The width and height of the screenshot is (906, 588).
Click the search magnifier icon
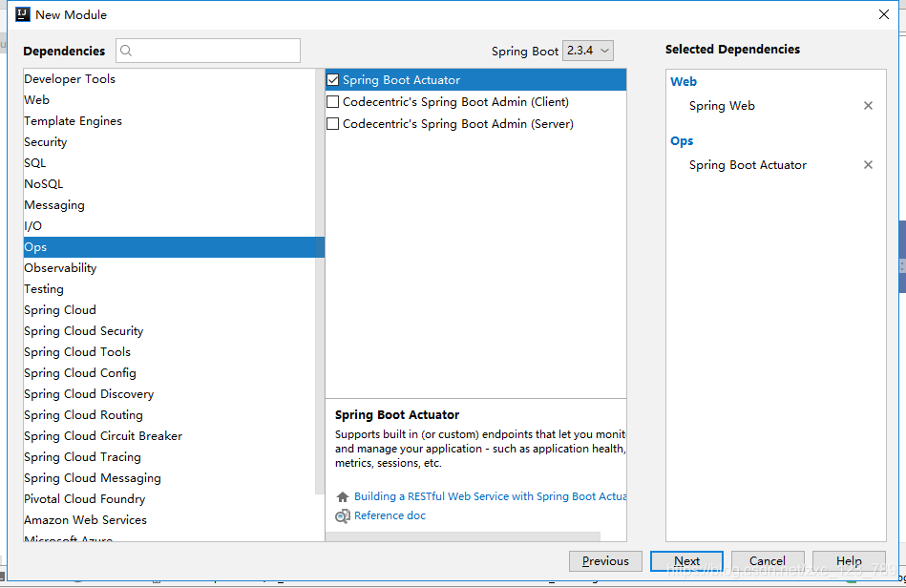[126, 51]
